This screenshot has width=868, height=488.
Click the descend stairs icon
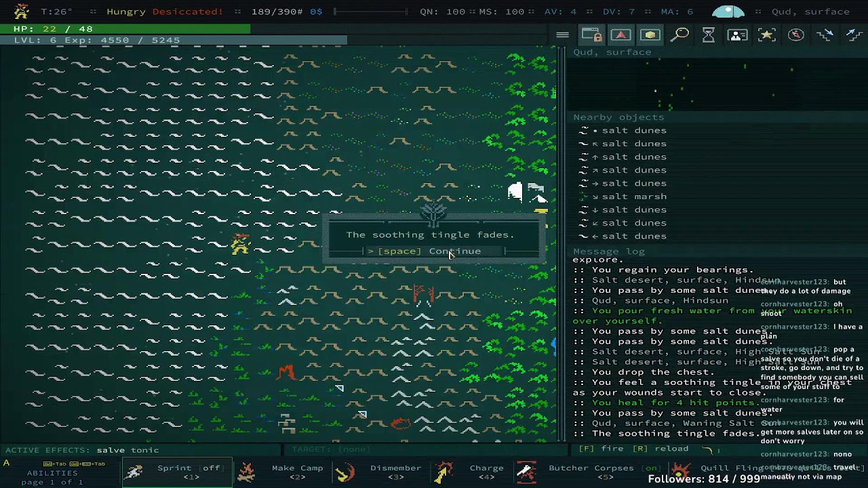[x=825, y=35]
